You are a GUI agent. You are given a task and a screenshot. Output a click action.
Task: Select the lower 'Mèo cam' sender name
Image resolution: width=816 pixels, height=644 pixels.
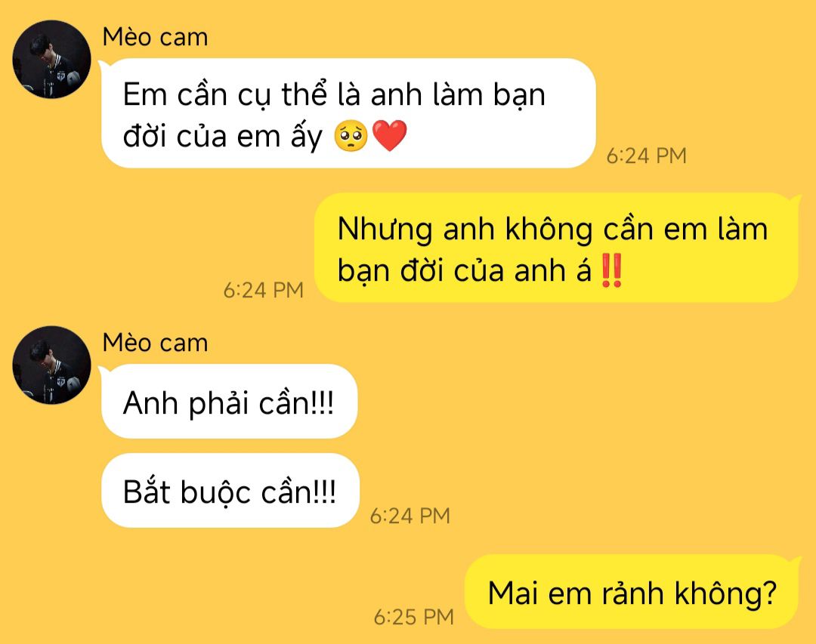155,344
